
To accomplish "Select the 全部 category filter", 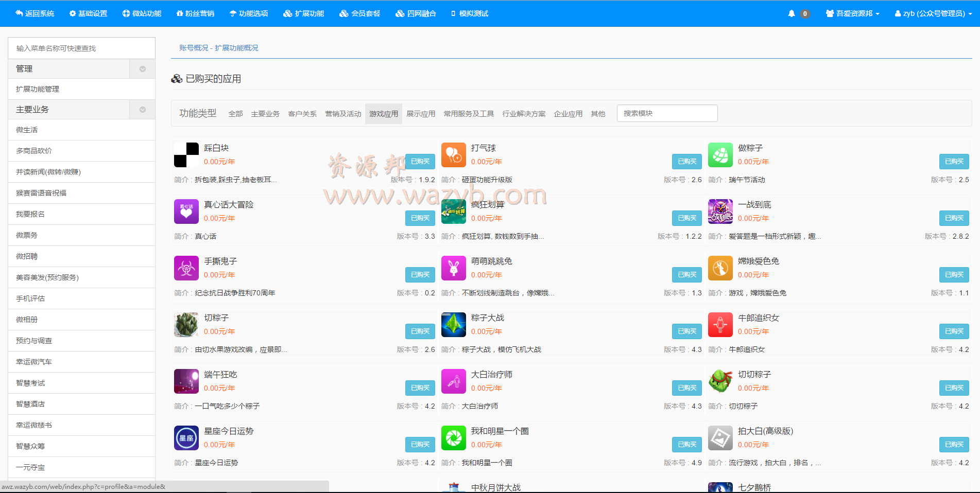I will coord(235,114).
